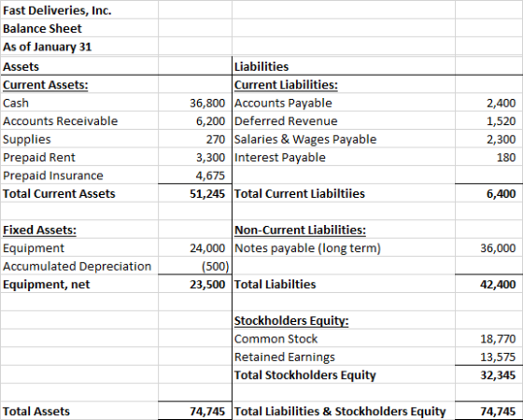The height and width of the screenshot is (420, 523).
Task: Click the 'Common Stock' label
Action: (x=276, y=339)
